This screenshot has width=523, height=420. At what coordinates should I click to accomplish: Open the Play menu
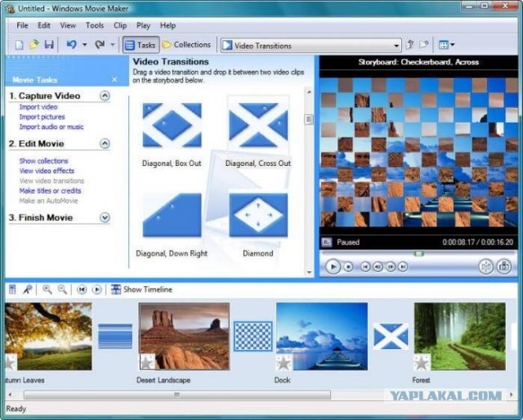pos(143,25)
